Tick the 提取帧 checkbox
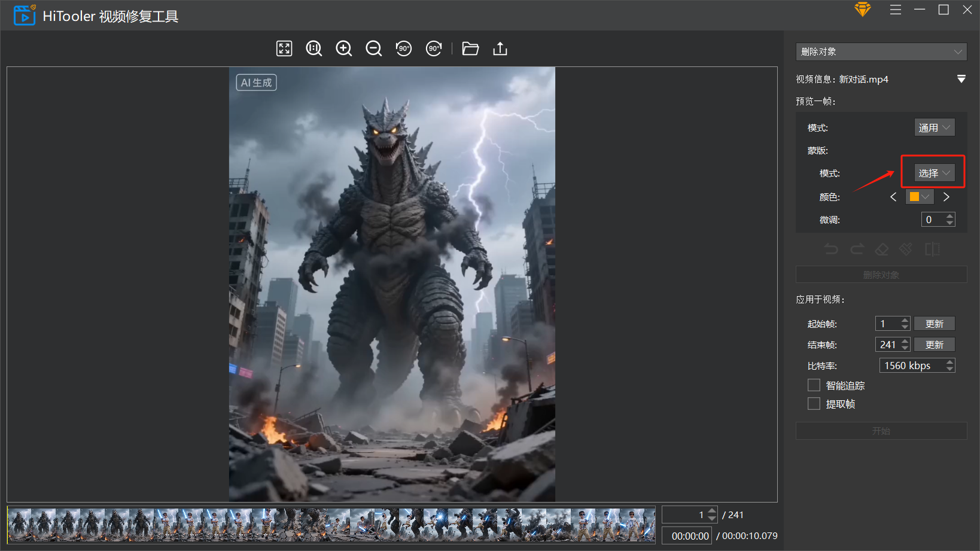 coord(814,404)
